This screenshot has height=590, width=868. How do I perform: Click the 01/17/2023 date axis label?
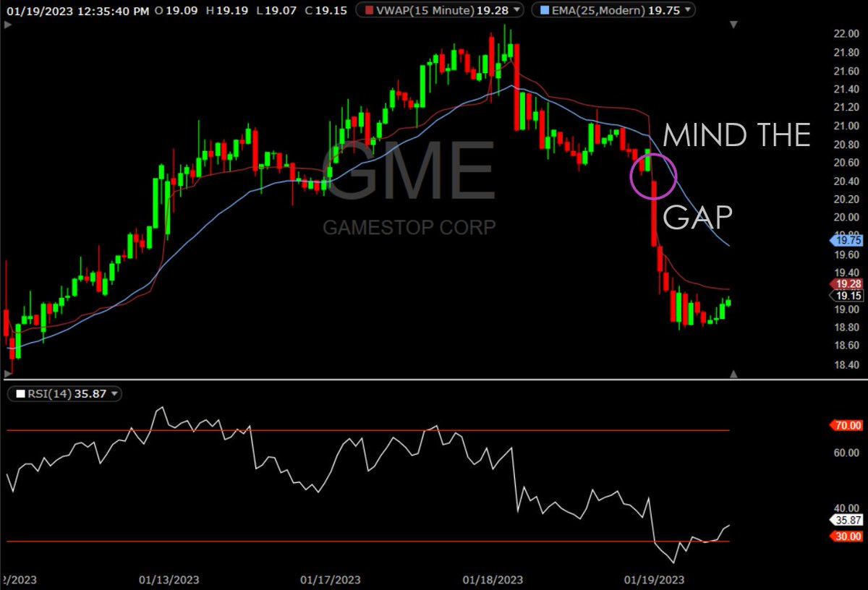pos(331,579)
